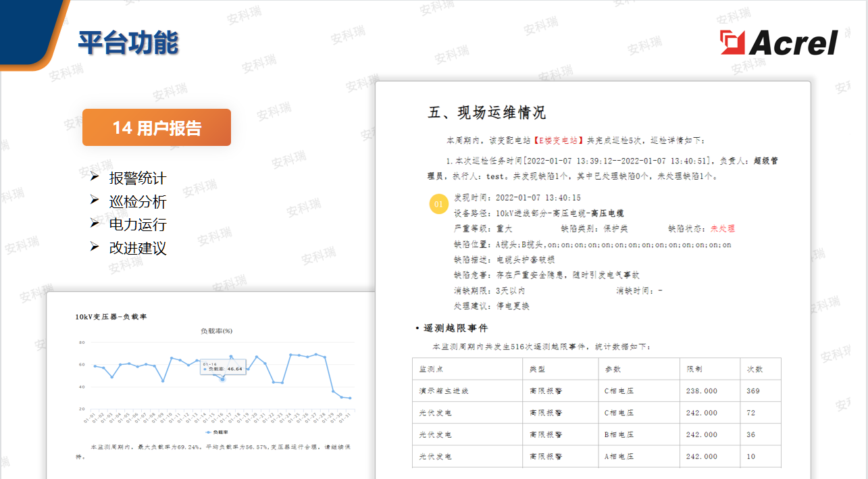This screenshot has width=868, height=479.
Task: Select the 报警统计 bullet item
Action: coord(138,178)
